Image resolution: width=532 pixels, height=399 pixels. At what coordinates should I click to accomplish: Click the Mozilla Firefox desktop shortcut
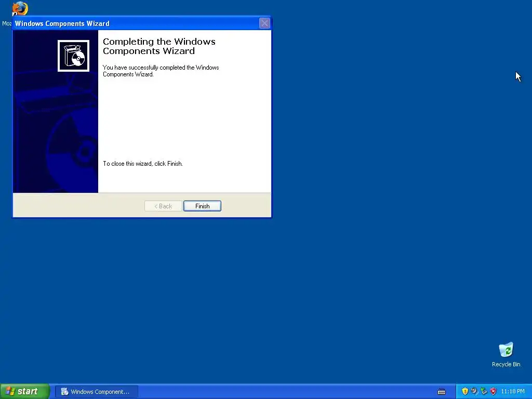click(20, 8)
